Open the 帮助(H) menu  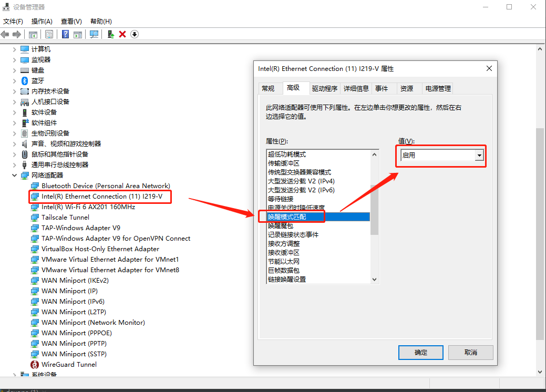pos(101,21)
